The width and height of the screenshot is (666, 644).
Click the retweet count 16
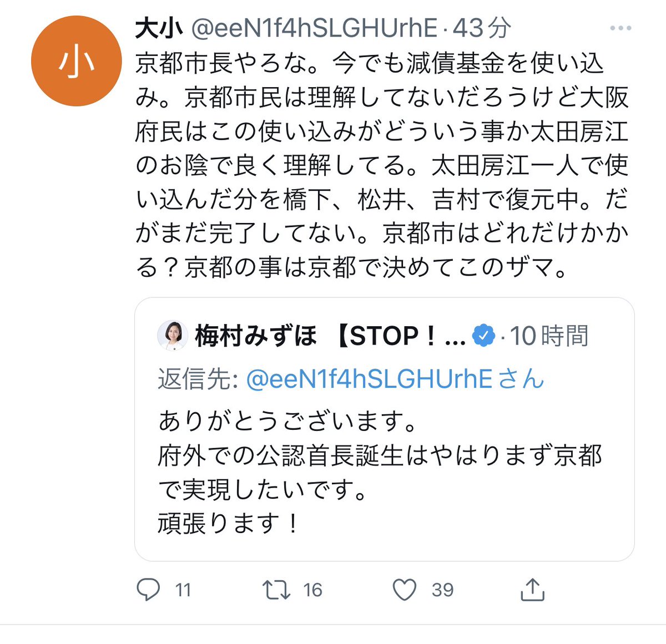tap(312, 590)
